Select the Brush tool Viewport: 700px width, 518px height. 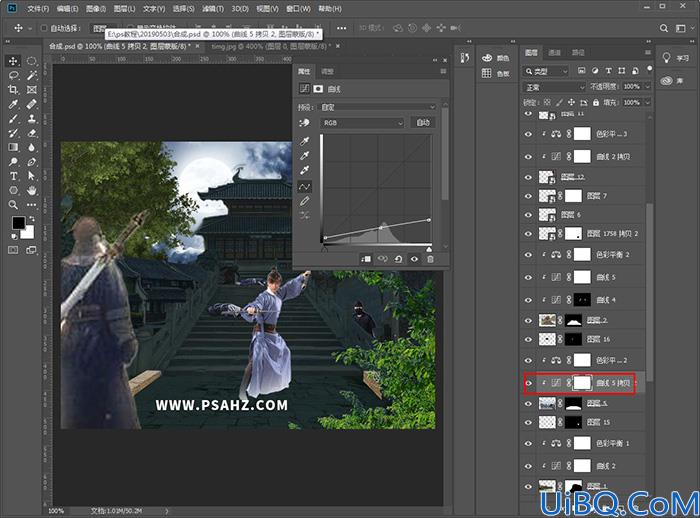(13, 119)
